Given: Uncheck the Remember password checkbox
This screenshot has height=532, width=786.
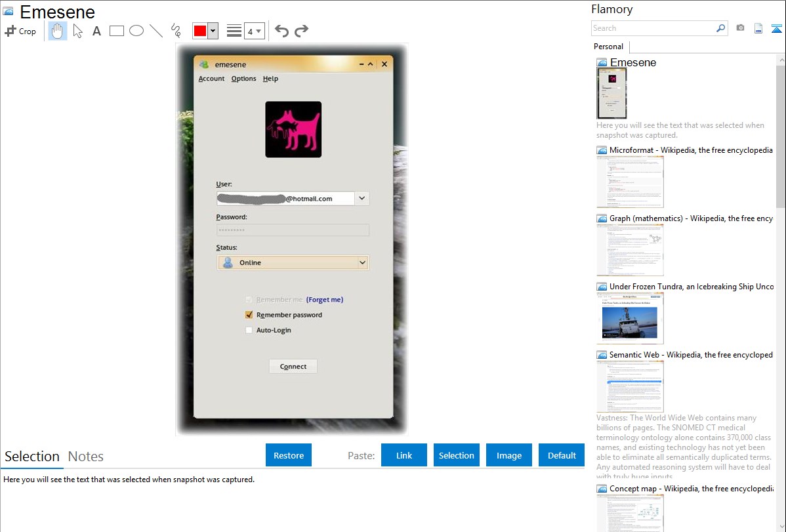Looking at the screenshot, I should coord(249,315).
